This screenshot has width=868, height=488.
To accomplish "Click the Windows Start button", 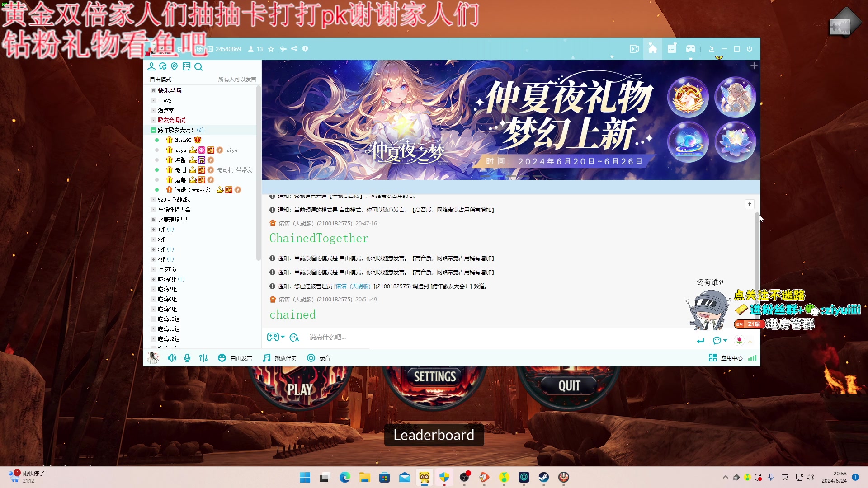I will (305, 477).
